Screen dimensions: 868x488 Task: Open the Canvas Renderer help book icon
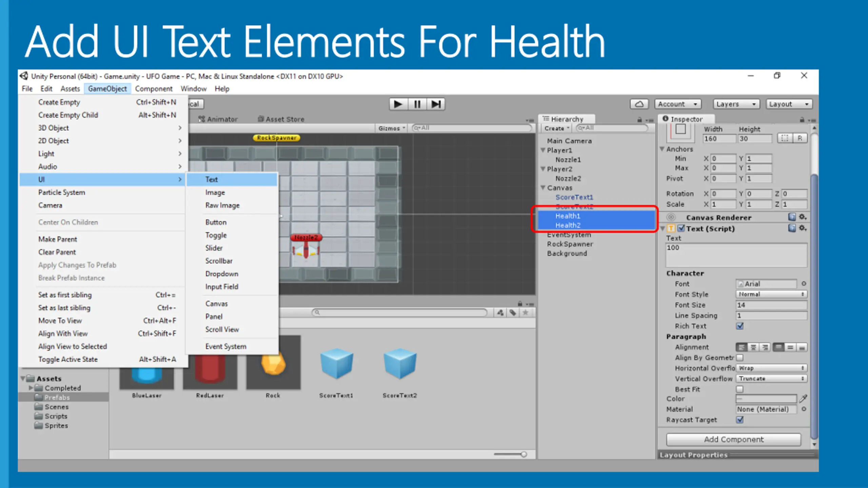(x=792, y=217)
